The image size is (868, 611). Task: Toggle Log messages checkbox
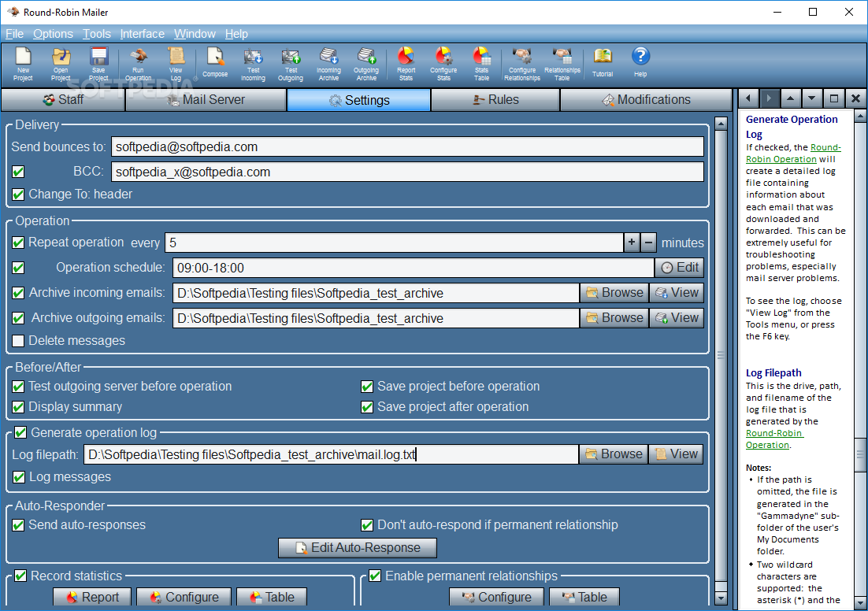point(19,477)
